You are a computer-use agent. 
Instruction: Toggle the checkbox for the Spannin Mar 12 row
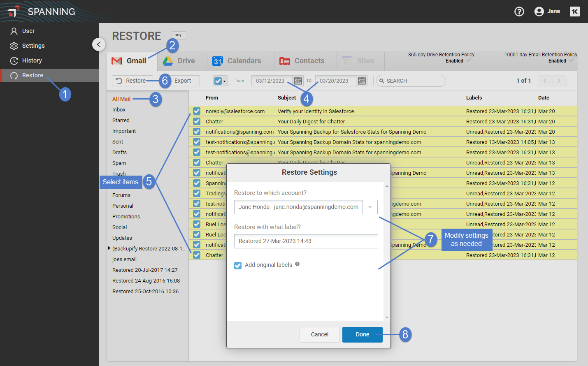[197, 183]
